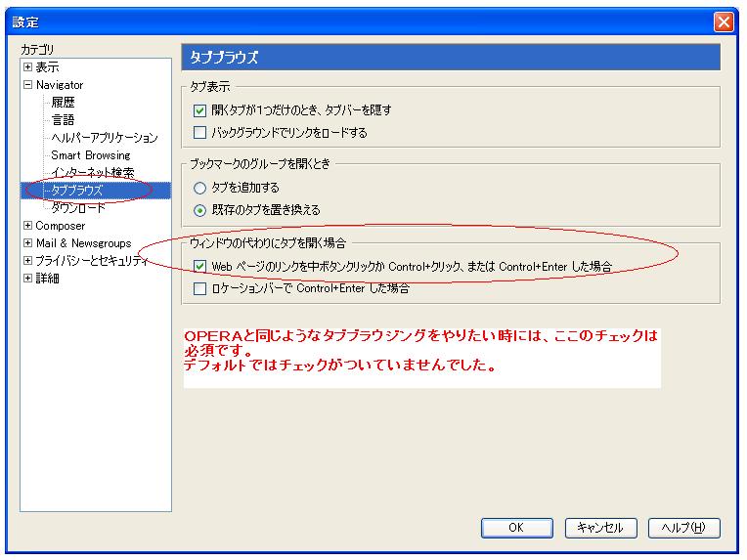This screenshot has height=560, width=747.
Task: Expand the 表示 category
Action: (x=27, y=67)
